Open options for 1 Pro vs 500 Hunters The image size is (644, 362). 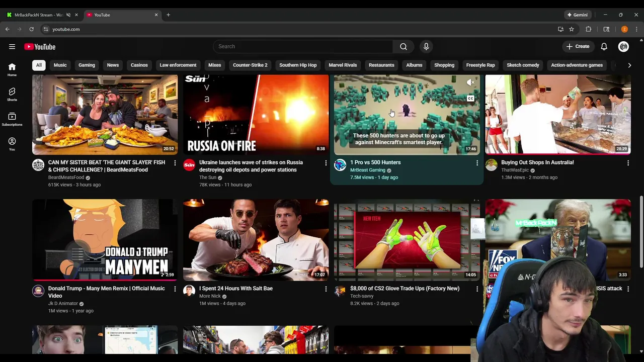pos(477,163)
